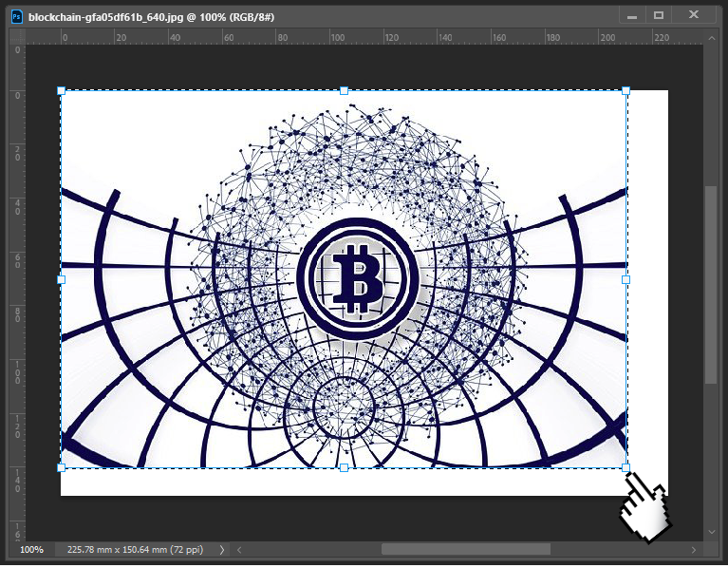Click the 100 mark on horizontal ruler

[338, 38]
